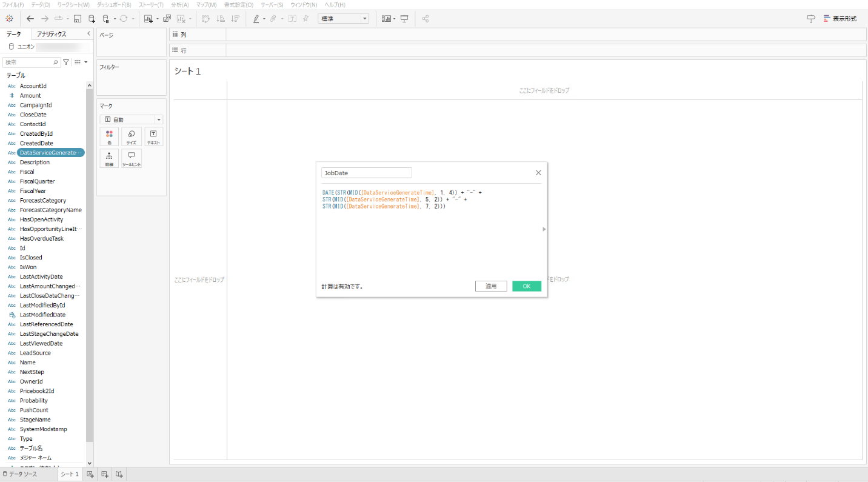
Task: Open the 分析(A) menu
Action: tap(179, 4)
